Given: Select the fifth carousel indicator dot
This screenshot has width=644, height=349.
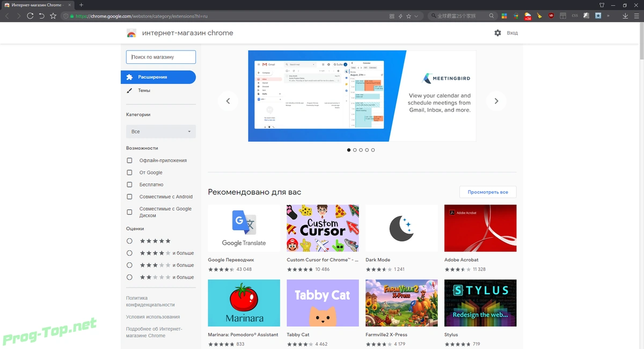Looking at the screenshot, I should point(373,150).
